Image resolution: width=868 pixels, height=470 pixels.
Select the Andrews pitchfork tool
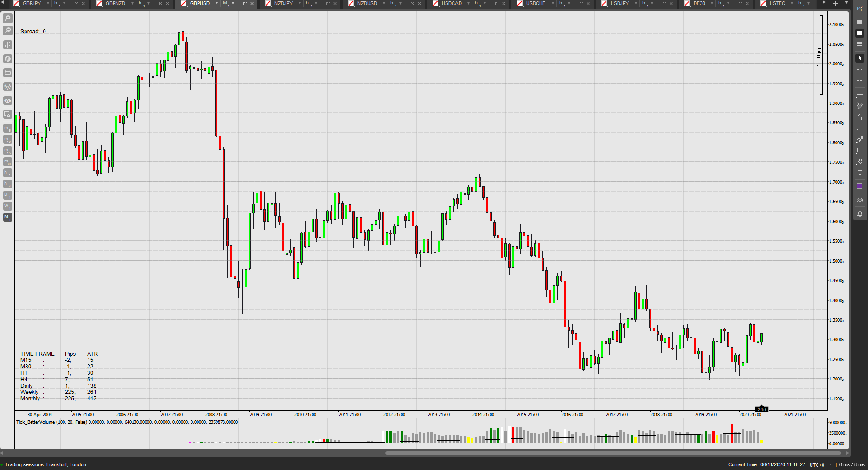[860, 128]
